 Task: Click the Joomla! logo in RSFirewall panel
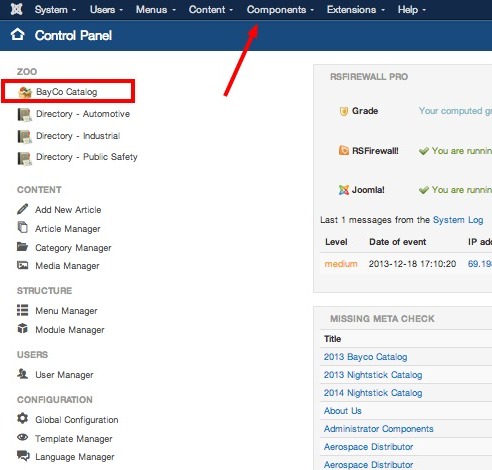pos(344,190)
